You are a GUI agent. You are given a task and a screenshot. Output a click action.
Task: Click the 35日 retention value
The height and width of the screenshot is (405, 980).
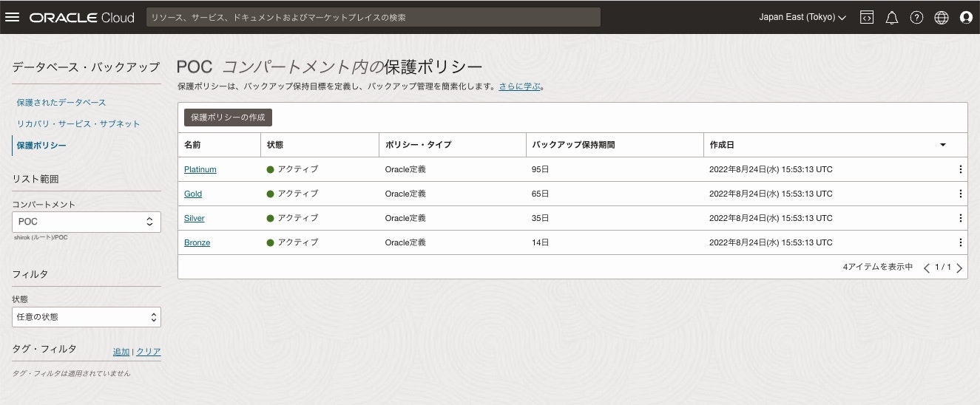[x=541, y=218]
